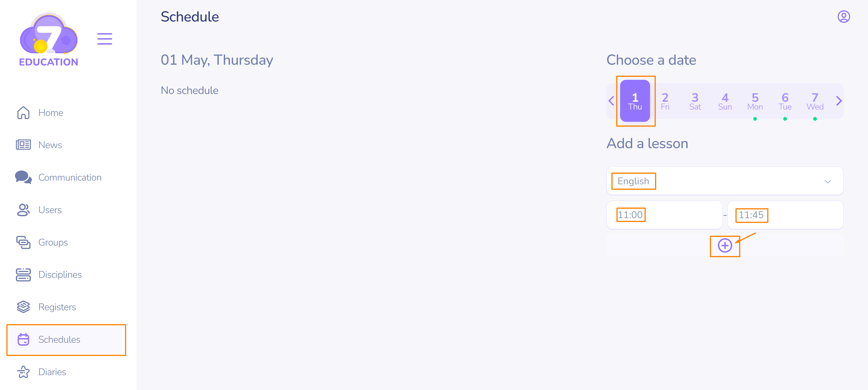The image size is (868, 390).
Task: Click the add lesson plus icon
Action: point(725,245)
